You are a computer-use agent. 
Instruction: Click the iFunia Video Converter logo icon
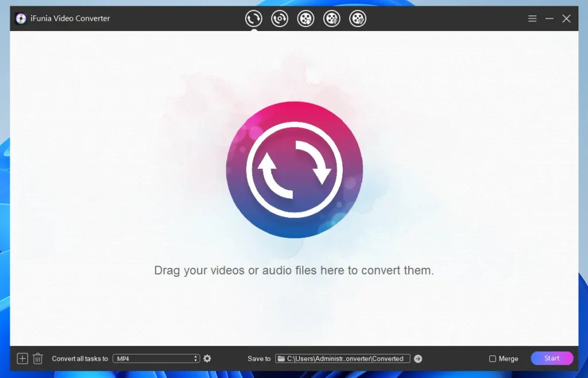point(21,18)
